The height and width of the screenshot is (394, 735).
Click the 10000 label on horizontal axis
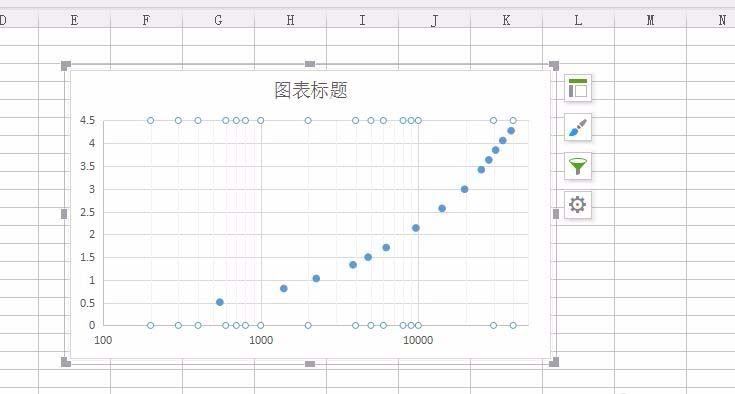click(418, 340)
